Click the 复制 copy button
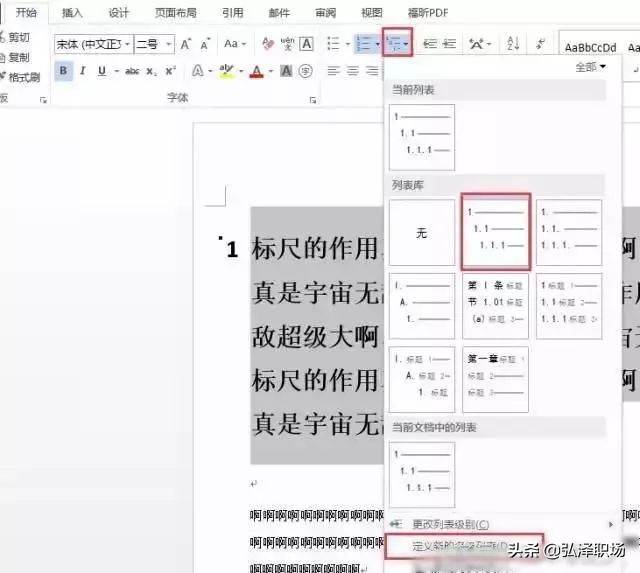The height and width of the screenshot is (573, 640). pyautogui.click(x=16, y=57)
